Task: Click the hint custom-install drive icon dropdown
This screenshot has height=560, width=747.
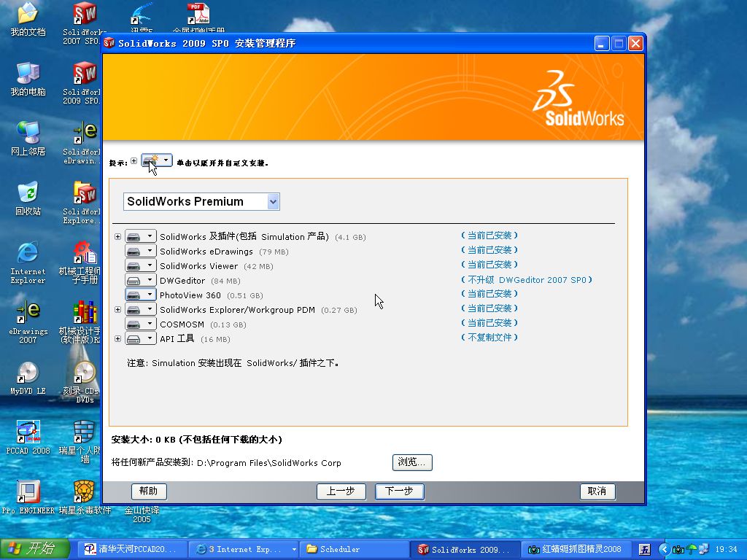Action: (x=157, y=160)
